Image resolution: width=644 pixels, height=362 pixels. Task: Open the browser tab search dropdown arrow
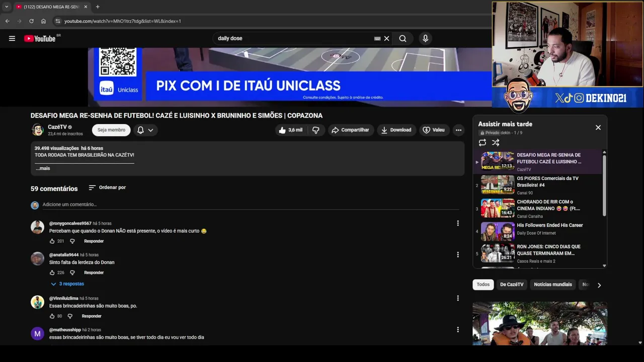tap(7, 7)
